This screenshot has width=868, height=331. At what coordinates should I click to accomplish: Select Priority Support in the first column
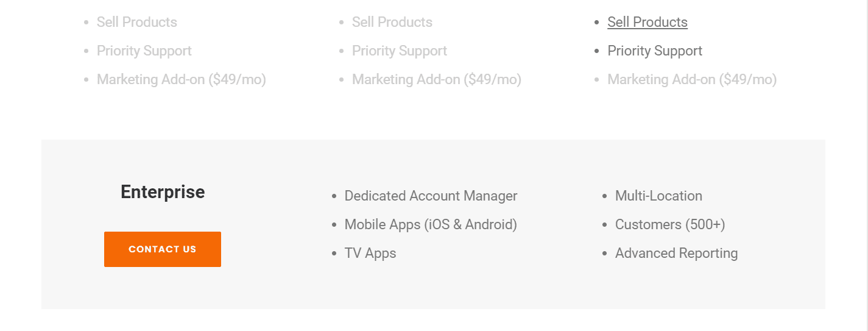coord(144,51)
